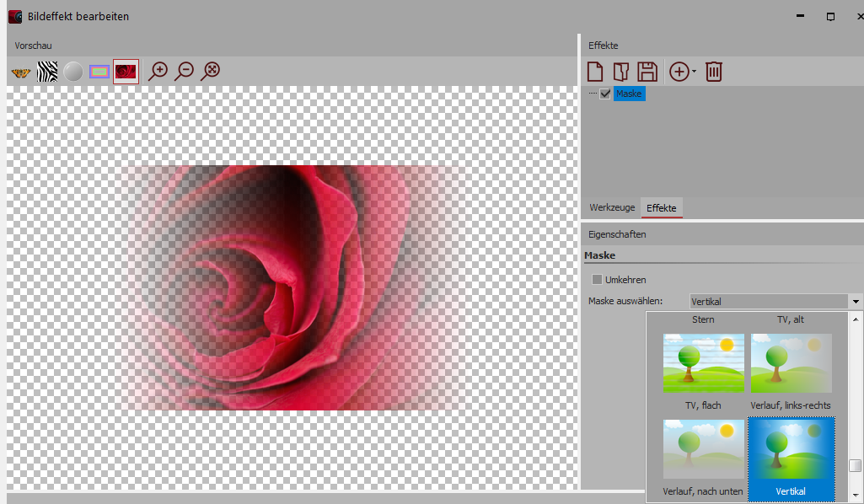Enable the Umkehren checkbox
Viewport: 864px width, 504px height.
598,280
